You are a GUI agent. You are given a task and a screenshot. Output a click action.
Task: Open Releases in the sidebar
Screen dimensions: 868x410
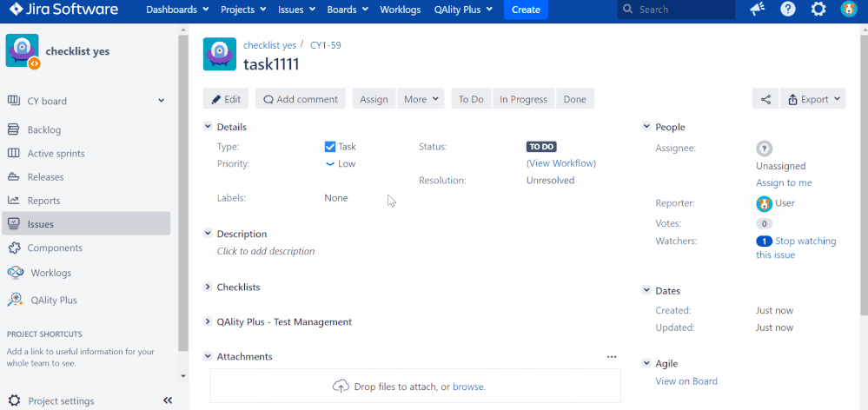45,177
